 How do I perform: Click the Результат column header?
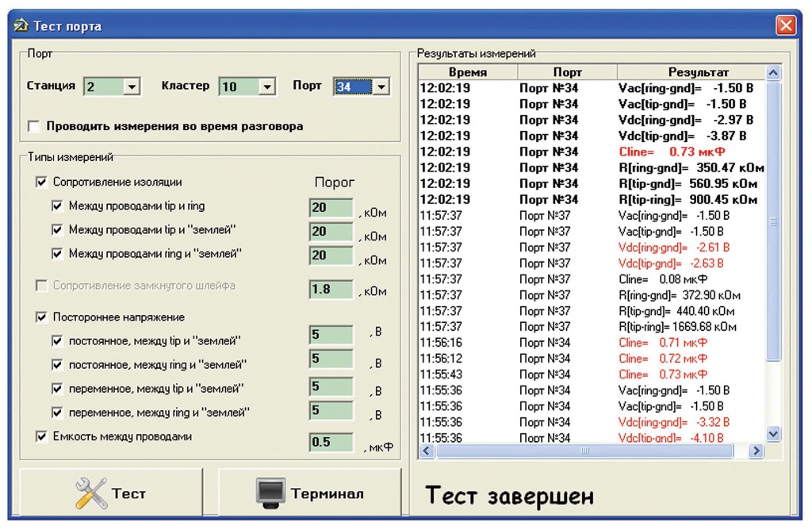pos(691,72)
